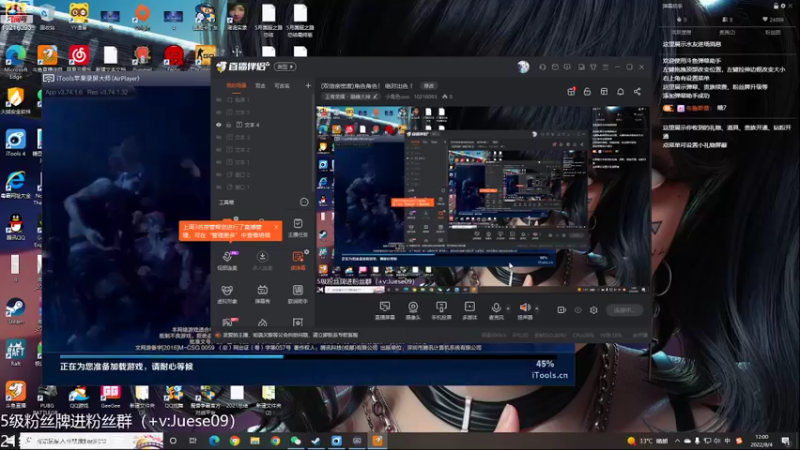800x450 pixels.
Task: Expand the microphone options arrow
Action: [x=508, y=309]
